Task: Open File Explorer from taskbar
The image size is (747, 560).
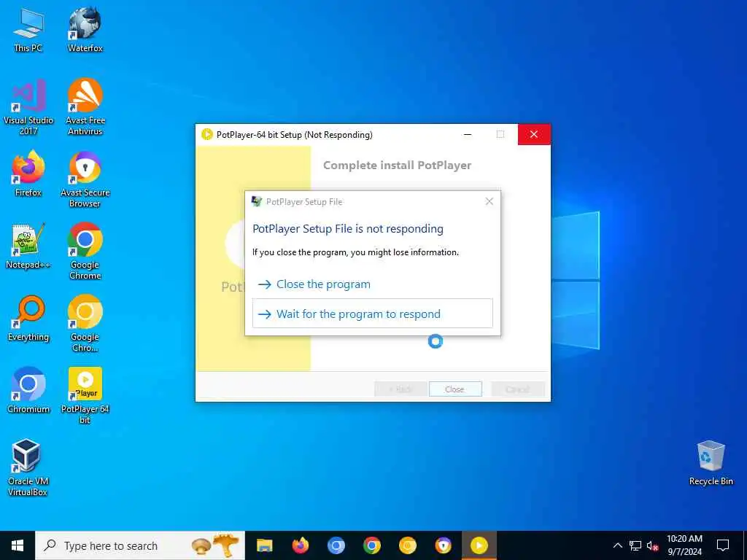Action: (264, 545)
